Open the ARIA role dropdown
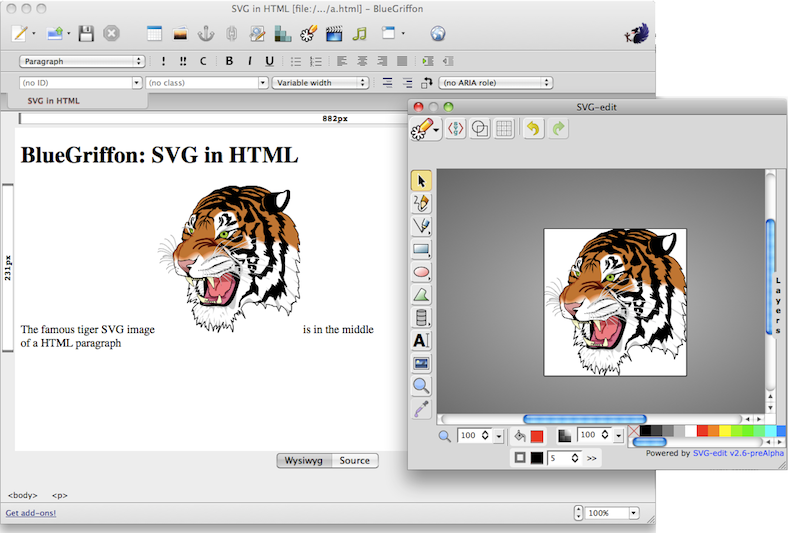Viewport: 800px width, 533px height. pos(496,83)
